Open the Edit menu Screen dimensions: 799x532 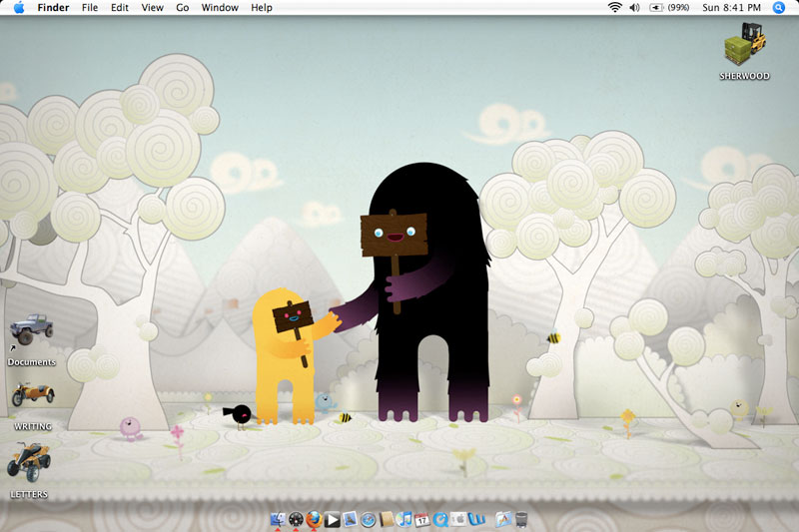[120, 8]
